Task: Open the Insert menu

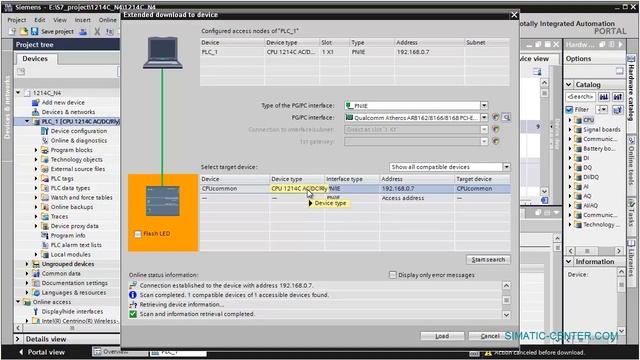Action: pyautogui.click(x=83, y=20)
